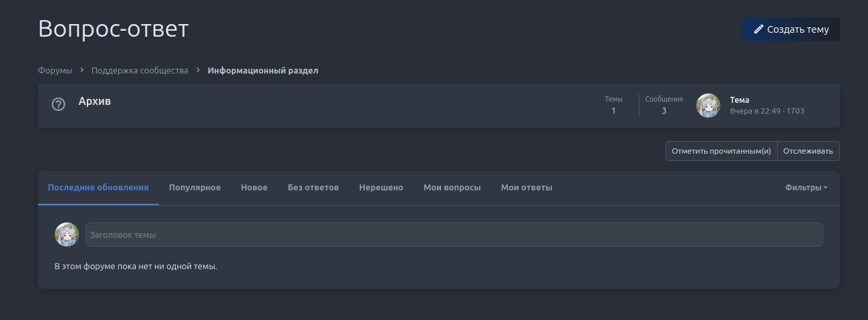Click the pencil icon on Создать тему

coord(758,29)
